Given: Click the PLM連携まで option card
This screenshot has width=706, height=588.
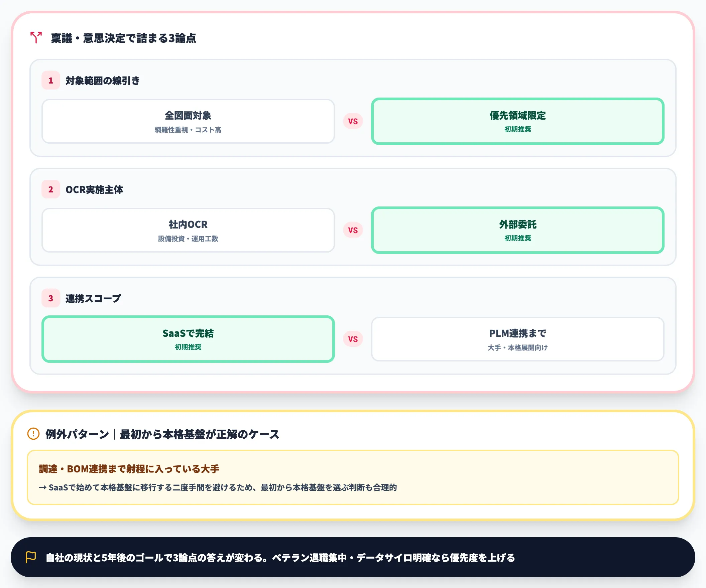Looking at the screenshot, I should [517, 339].
